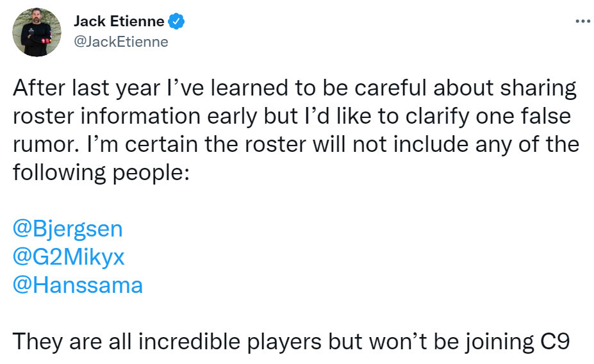Click the 'following people:' text line
Image resolution: width=594 pixels, height=364 pixels.
(x=101, y=173)
